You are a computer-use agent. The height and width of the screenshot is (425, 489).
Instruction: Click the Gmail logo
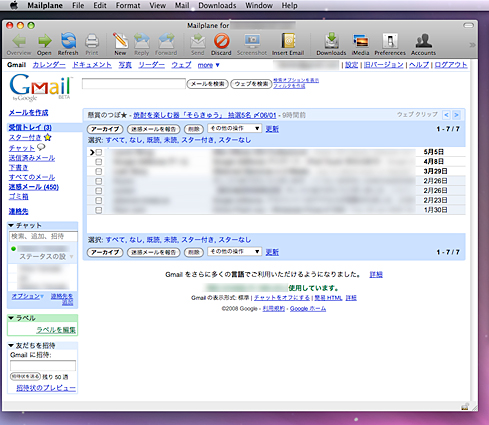pyautogui.click(x=40, y=87)
